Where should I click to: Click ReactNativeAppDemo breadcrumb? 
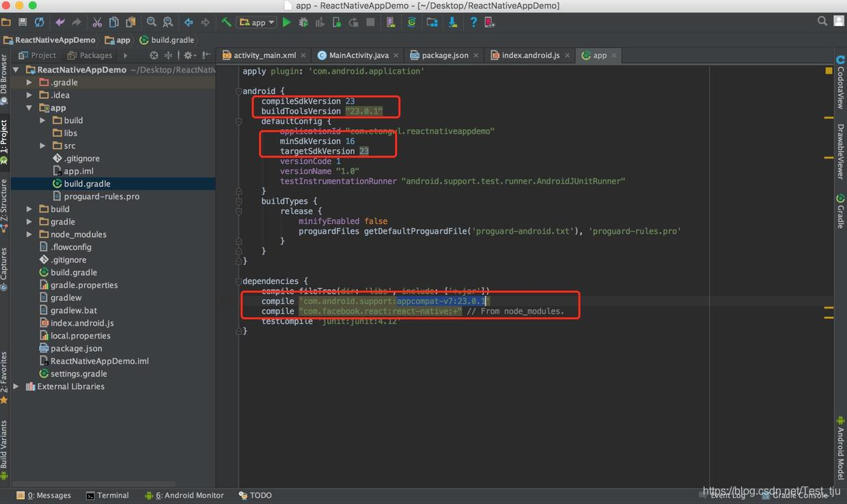[48, 40]
